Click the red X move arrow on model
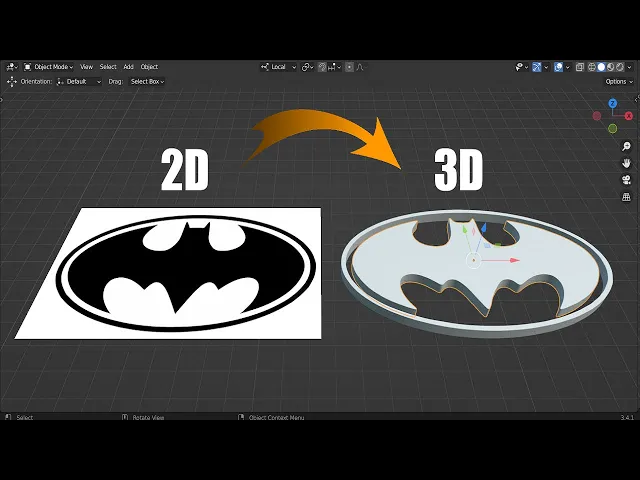The width and height of the screenshot is (640, 480). pos(515,260)
